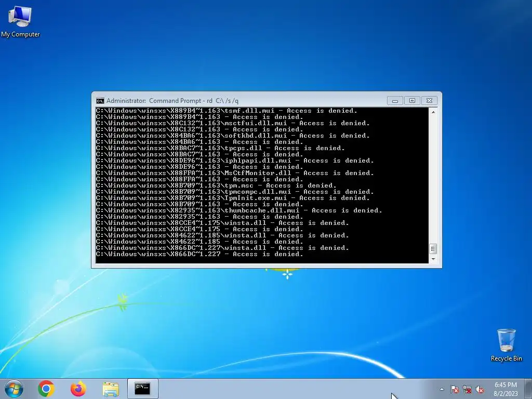Open the My Computer desktop icon

pyautogui.click(x=20, y=21)
